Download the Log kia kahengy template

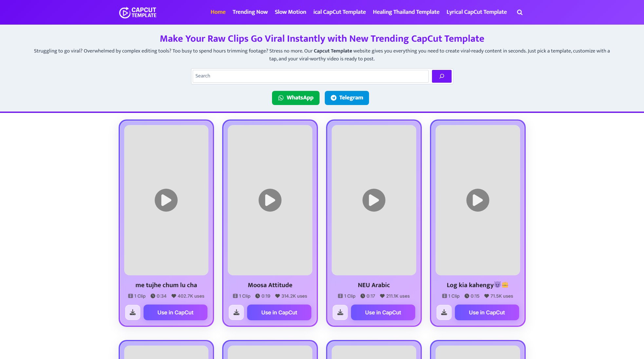(x=444, y=312)
